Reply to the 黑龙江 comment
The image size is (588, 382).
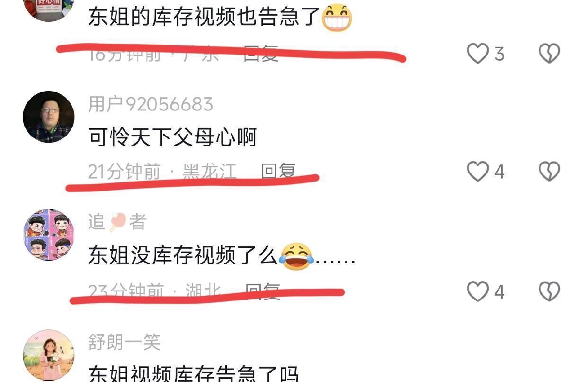(278, 171)
